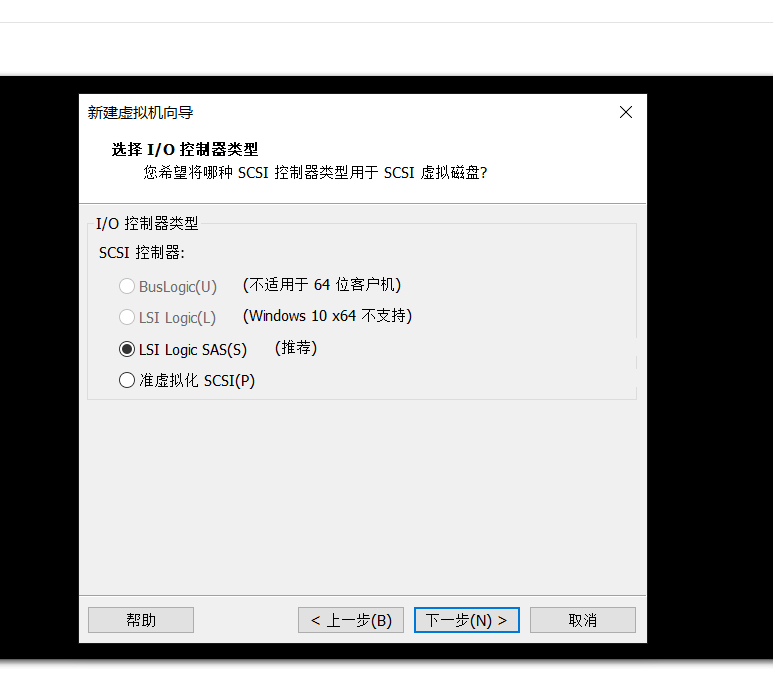Click the 帮助 button
773x676 pixels.
(x=141, y=620)
